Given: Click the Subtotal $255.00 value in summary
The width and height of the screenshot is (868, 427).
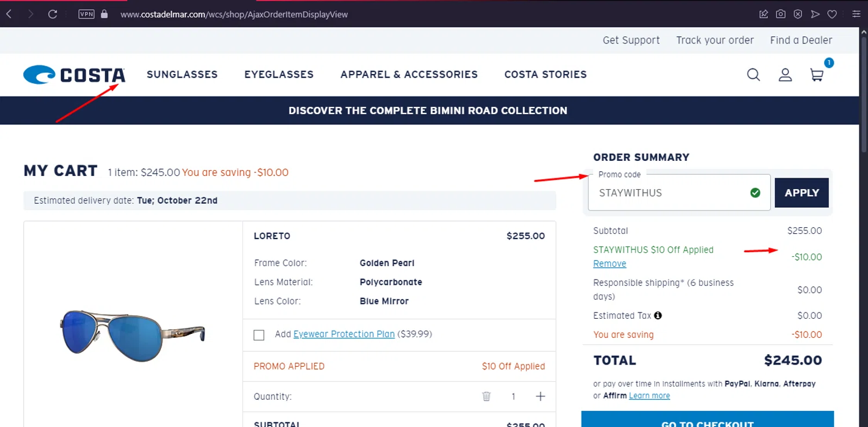Looking at the screenshot, I should 804,231.
